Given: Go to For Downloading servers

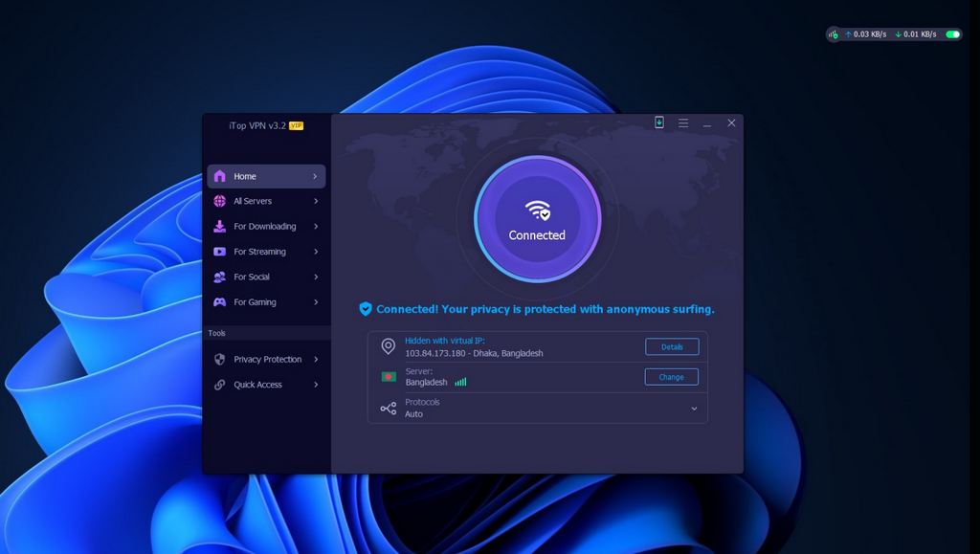Looking at the screenshot, I should pos(266,226).
